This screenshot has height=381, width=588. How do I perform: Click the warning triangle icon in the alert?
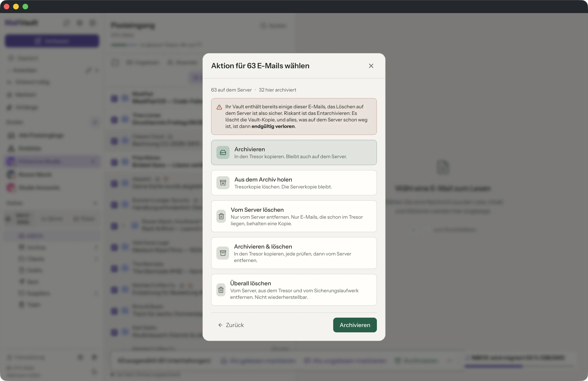tap(219, 107)
